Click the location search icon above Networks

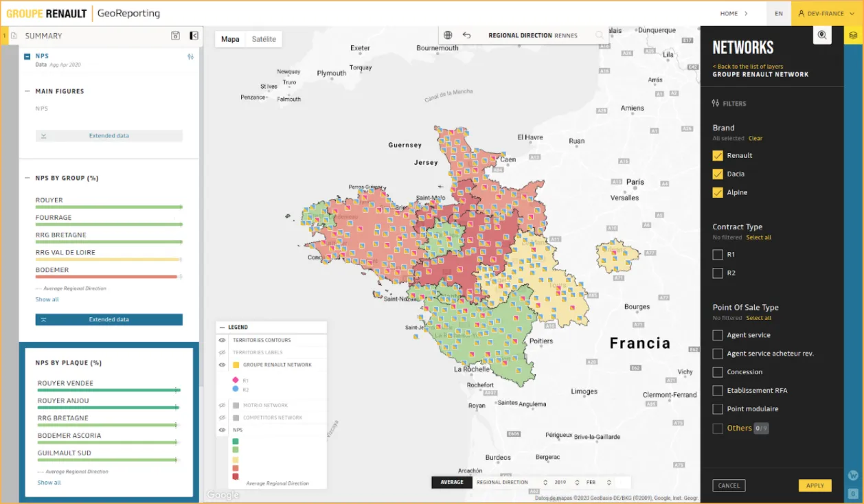822,35
